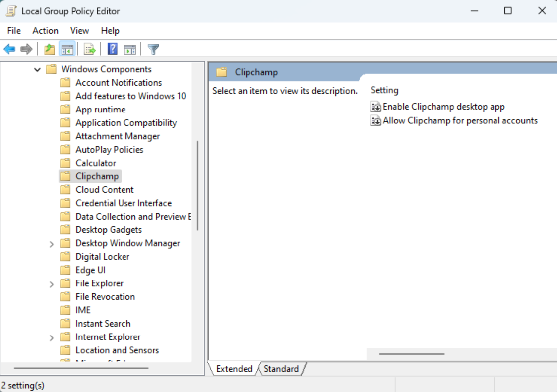
Task: Expand the Desktop Window Manager node
Action: [x=51, y=243]
